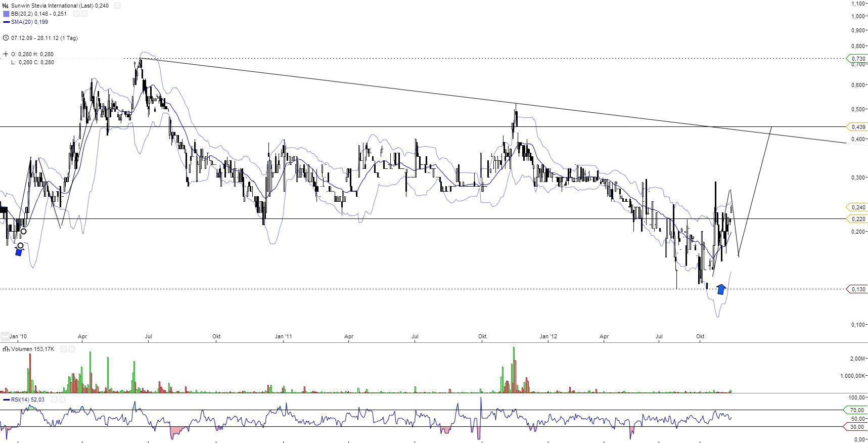Select the 0,730 price level label
This screenshot has width=868, height=443.
point(857,59)
